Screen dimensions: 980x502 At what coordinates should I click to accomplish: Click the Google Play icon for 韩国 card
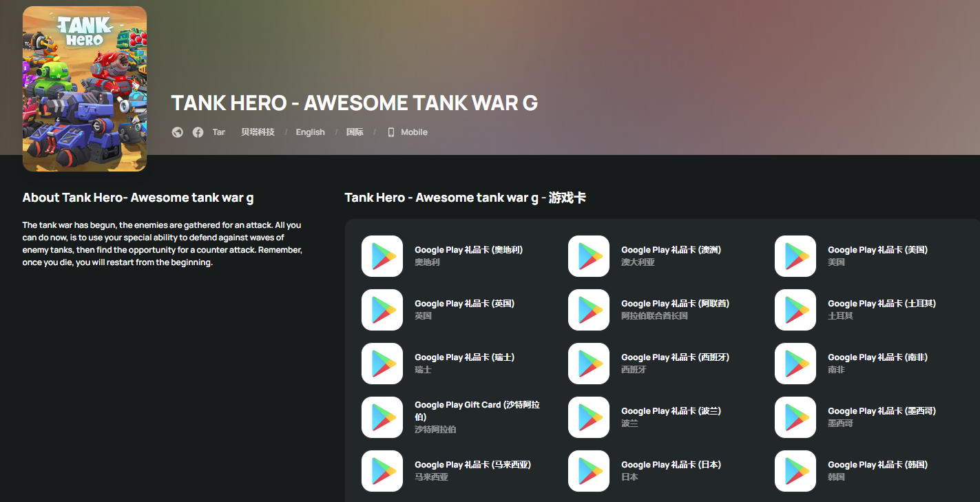[795, 471]
